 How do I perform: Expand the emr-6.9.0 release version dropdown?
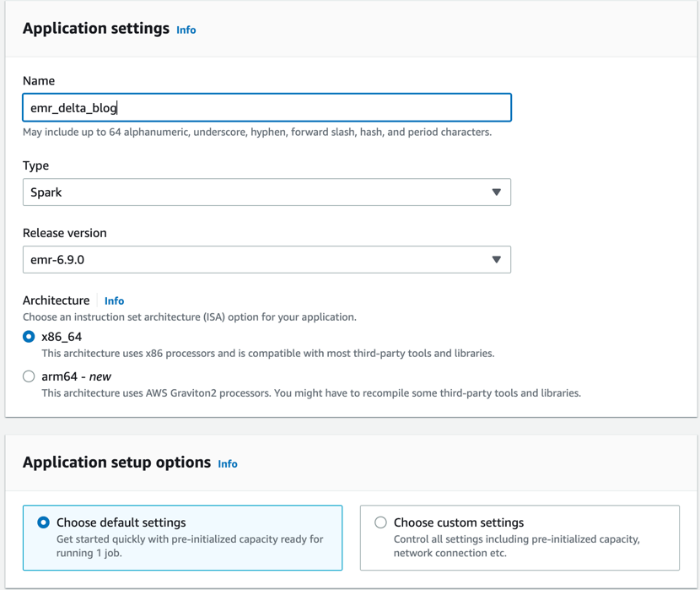(x=253, y=260)
